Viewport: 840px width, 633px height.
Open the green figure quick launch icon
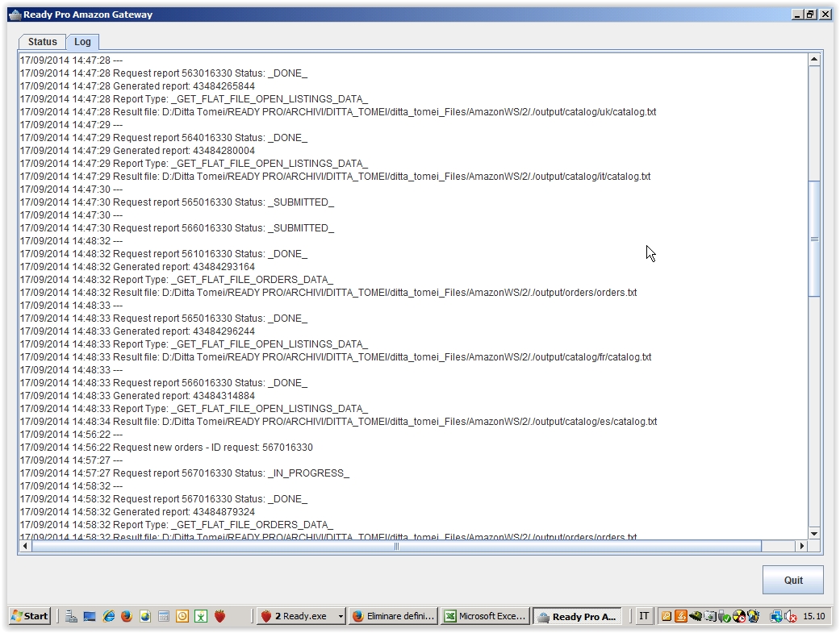coord(201,616)
